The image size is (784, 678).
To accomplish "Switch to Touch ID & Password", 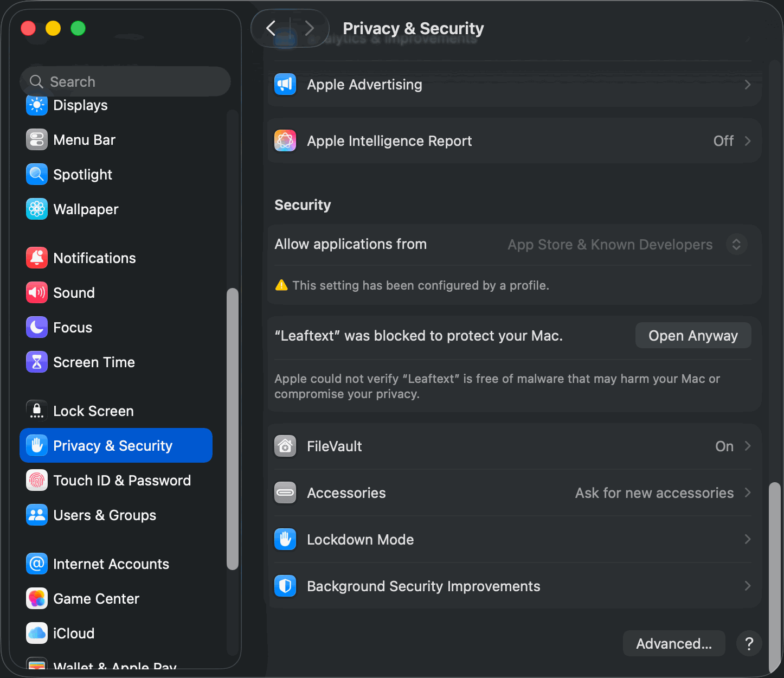I will coord(116,481).
